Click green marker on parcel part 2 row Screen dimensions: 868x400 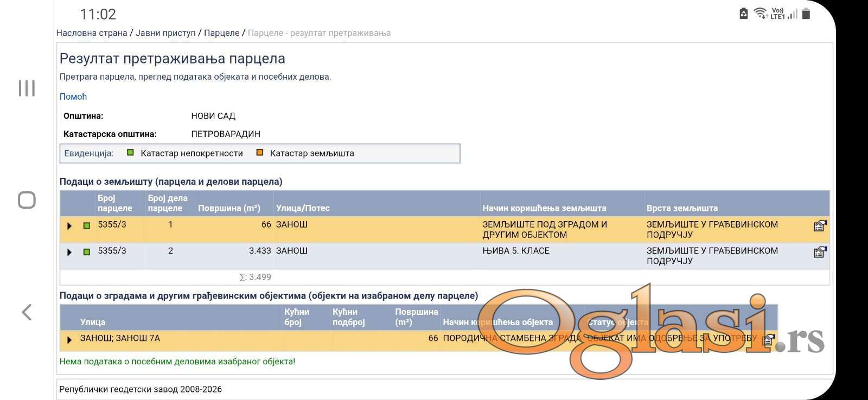[87, 252]
